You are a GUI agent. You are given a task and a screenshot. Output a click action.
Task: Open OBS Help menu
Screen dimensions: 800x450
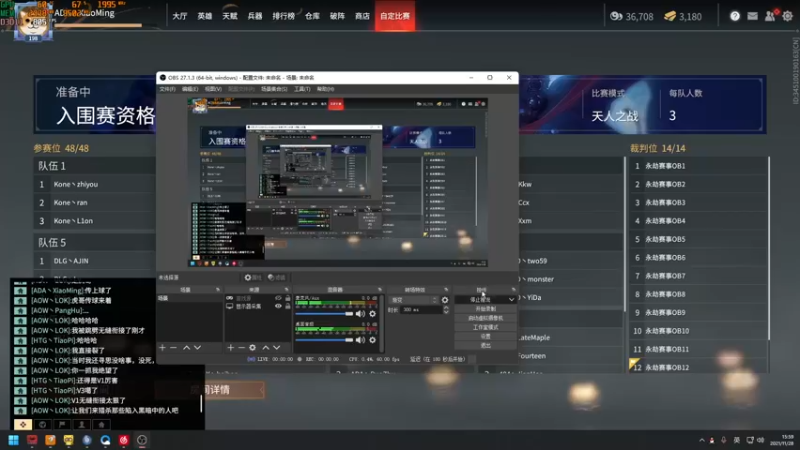(x=326, y=89)
